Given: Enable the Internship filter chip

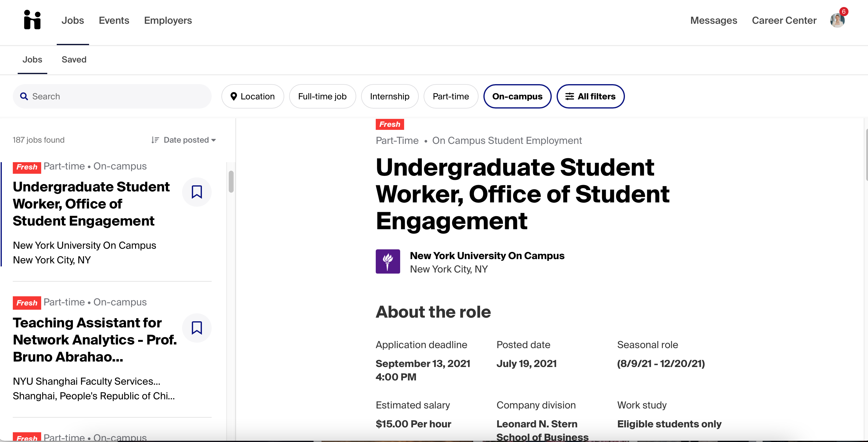Looking at the screenshot, I should [x=389, y=96].
